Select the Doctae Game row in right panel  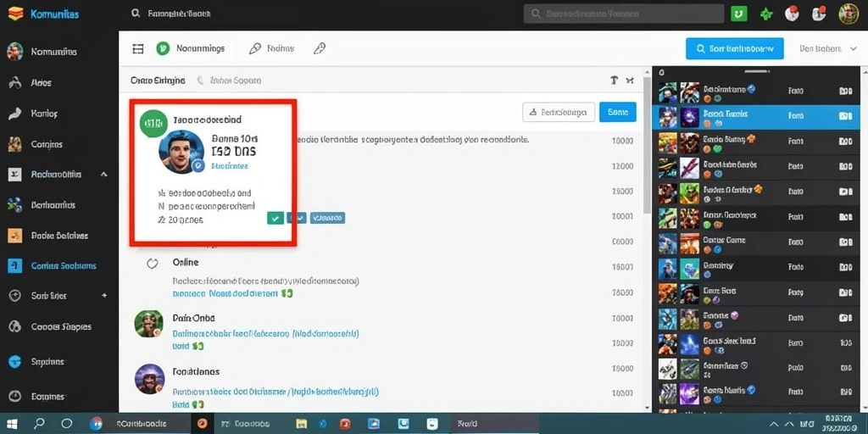click(755, 242)
